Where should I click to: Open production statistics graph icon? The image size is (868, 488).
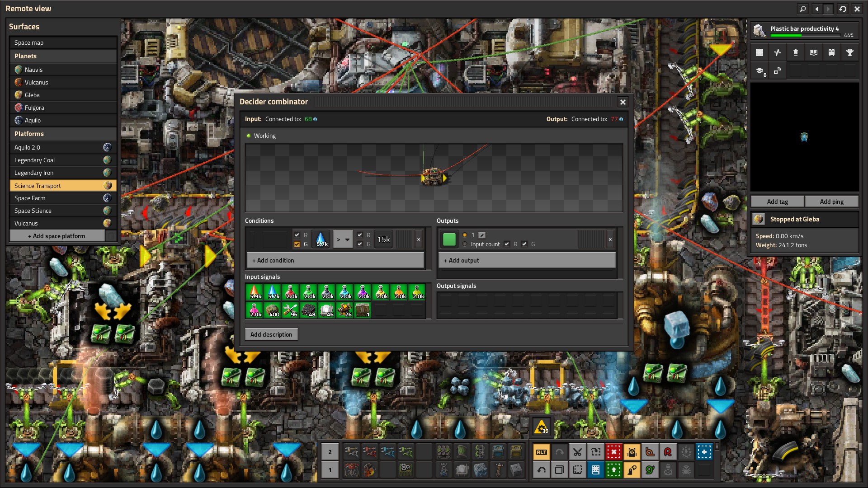pyautogui.click(x=777, y=52)
